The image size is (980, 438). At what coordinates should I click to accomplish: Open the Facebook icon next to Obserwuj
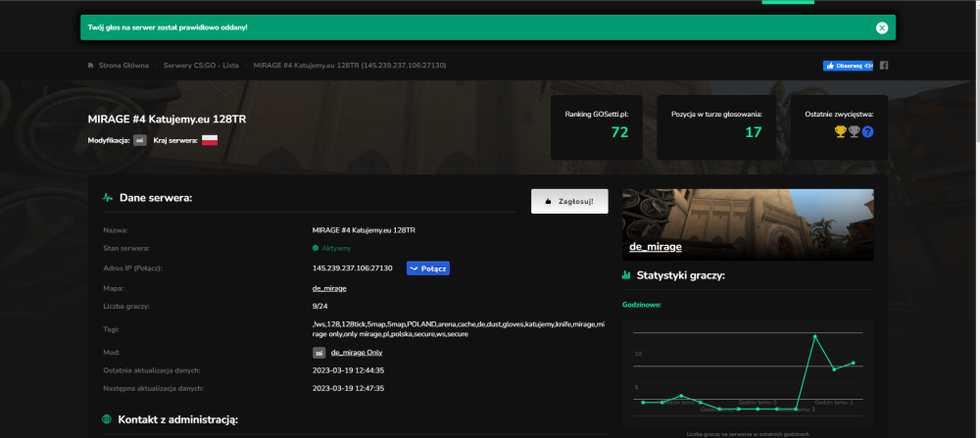884,65
